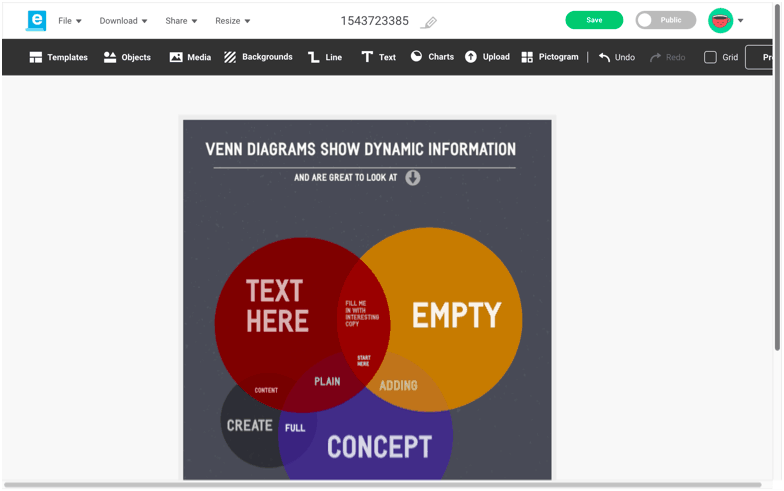Select the "CONTENT" small text label
Screen dimensions: 784x491
click(x=266, y=390)
